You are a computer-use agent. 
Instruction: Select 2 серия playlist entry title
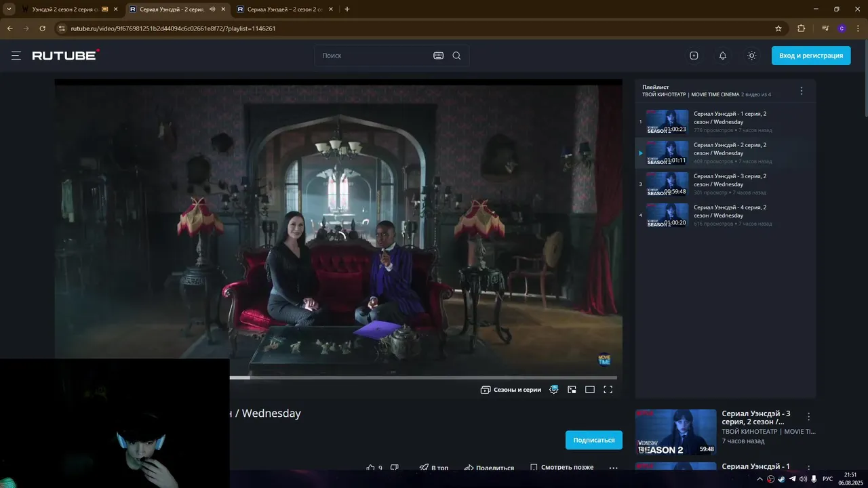pyautogui.click(x=730, y=149)
